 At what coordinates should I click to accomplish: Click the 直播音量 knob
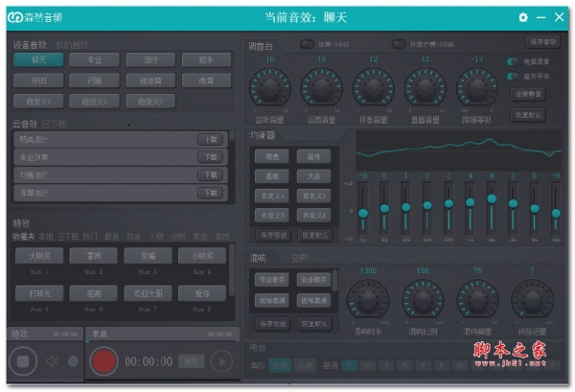[425, 88]
